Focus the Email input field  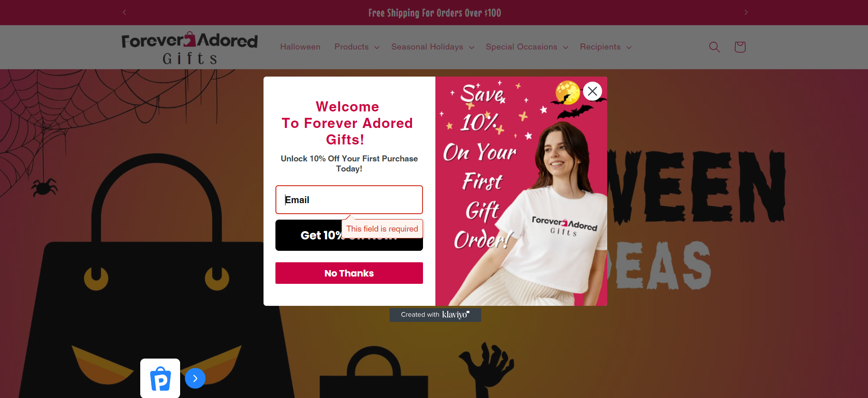pos(349,200)
